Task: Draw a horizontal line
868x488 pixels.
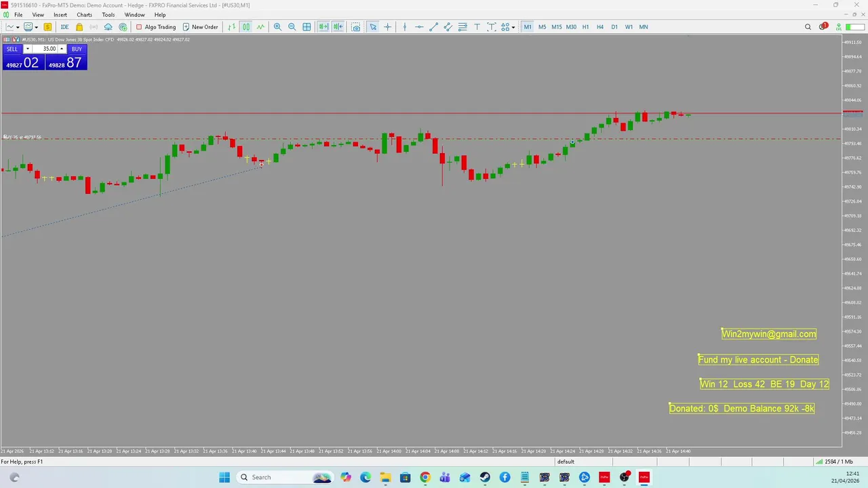Action: click(x=419, y=27)
